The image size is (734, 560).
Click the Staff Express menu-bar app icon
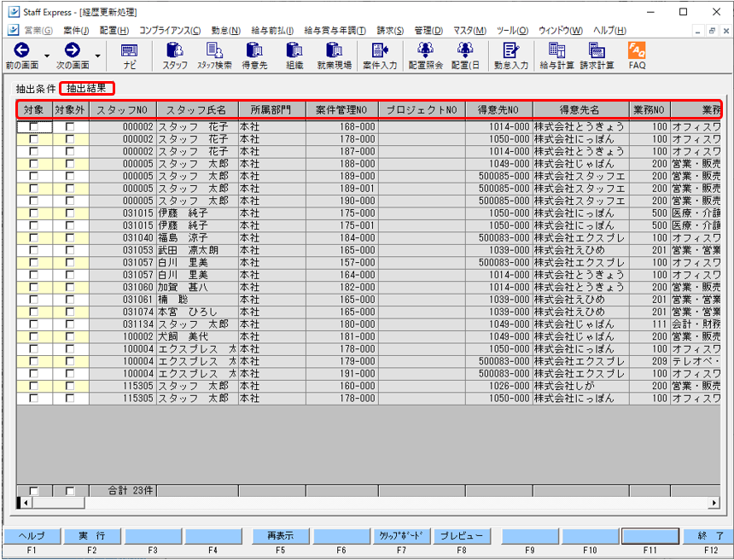14,31
